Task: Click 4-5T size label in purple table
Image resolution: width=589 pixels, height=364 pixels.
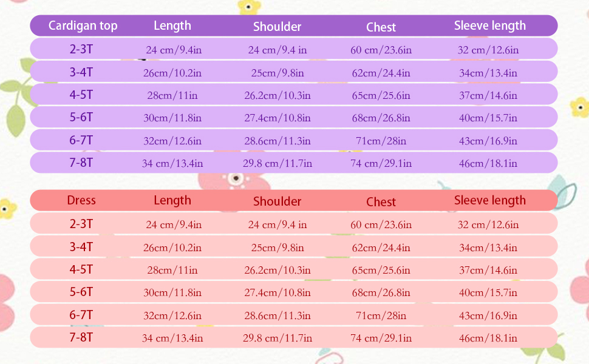Action: pos(81,95)
